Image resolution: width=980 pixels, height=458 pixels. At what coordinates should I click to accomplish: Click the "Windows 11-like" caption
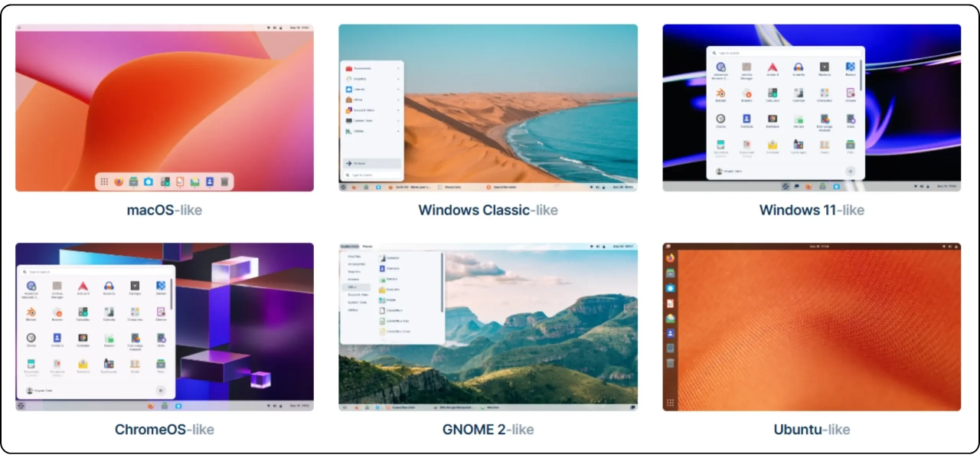pos(812,210)
